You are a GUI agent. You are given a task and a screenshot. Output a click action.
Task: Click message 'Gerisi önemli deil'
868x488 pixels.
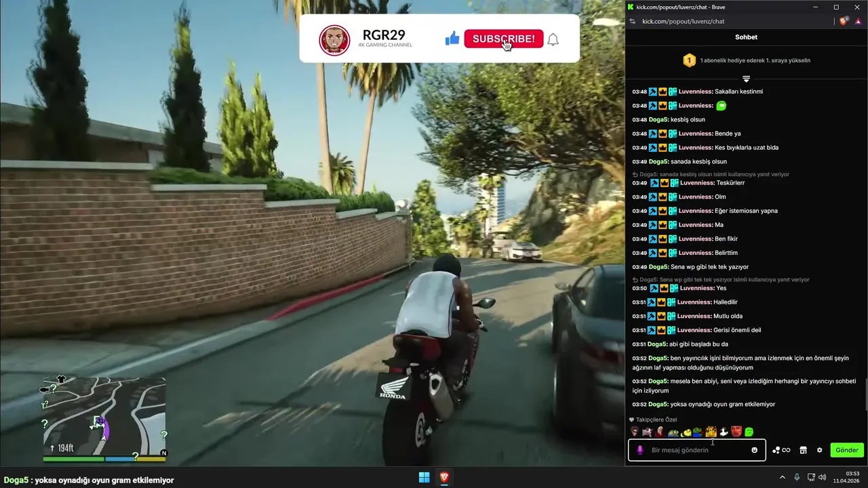737,330
